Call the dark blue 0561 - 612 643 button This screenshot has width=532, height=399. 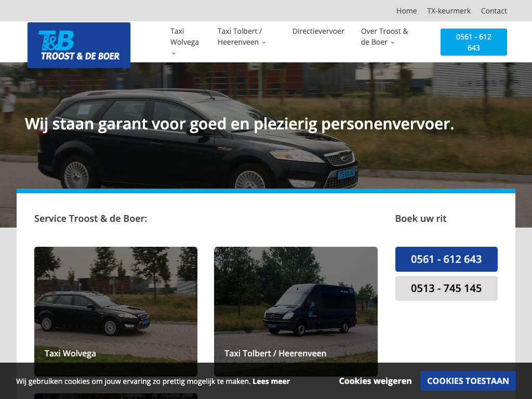446,259
